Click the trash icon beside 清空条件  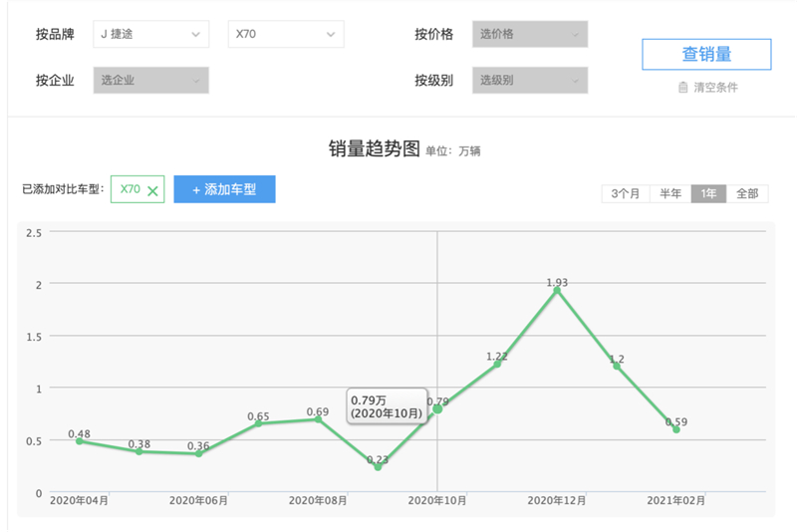coord(683,88)
